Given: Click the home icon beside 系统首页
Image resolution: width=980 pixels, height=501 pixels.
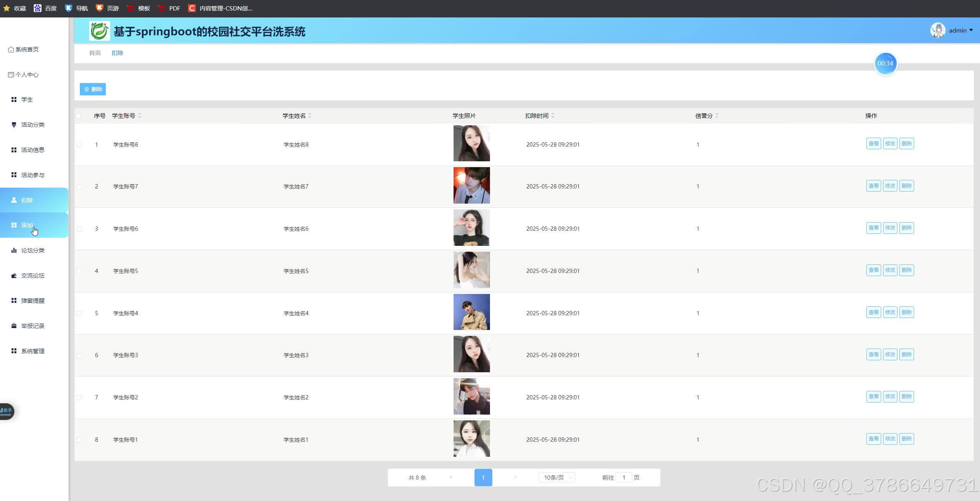Looking at the screenshot, I should (x=11, y=50).
